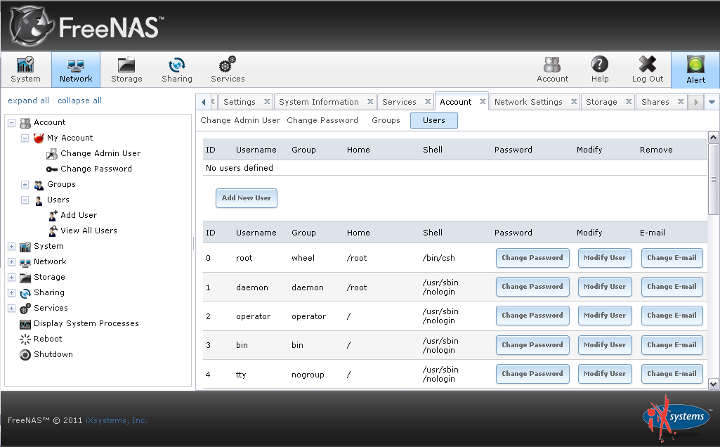Collapse the Users tree node
The width and height of the screenshot is (720, 447).
25,200
